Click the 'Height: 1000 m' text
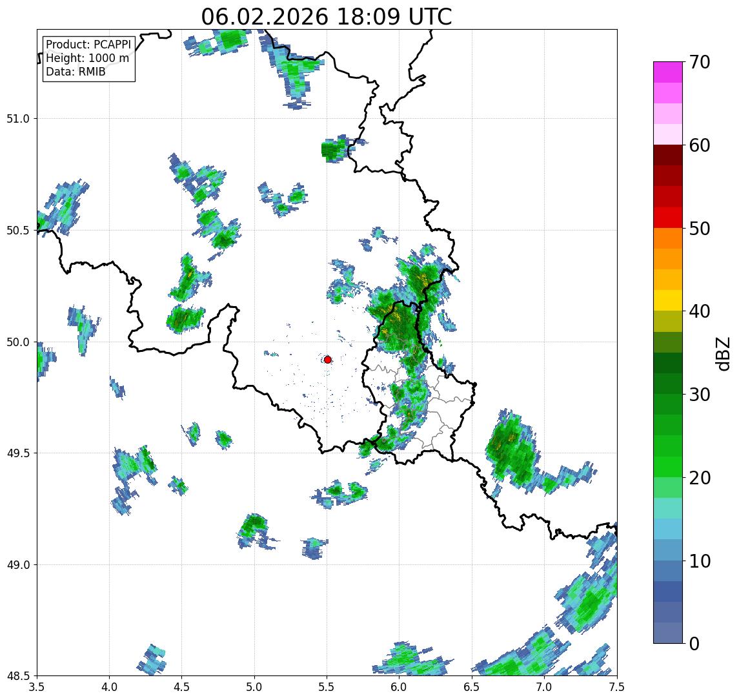Screen dimensions: 739x700 (x=87, y=58)
